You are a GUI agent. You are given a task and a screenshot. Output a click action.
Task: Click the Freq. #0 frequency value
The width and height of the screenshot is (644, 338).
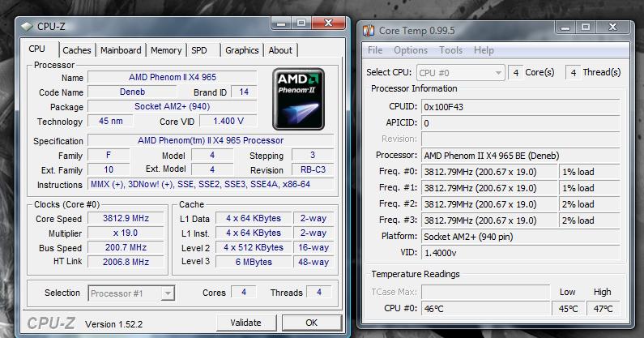[489, 172]
